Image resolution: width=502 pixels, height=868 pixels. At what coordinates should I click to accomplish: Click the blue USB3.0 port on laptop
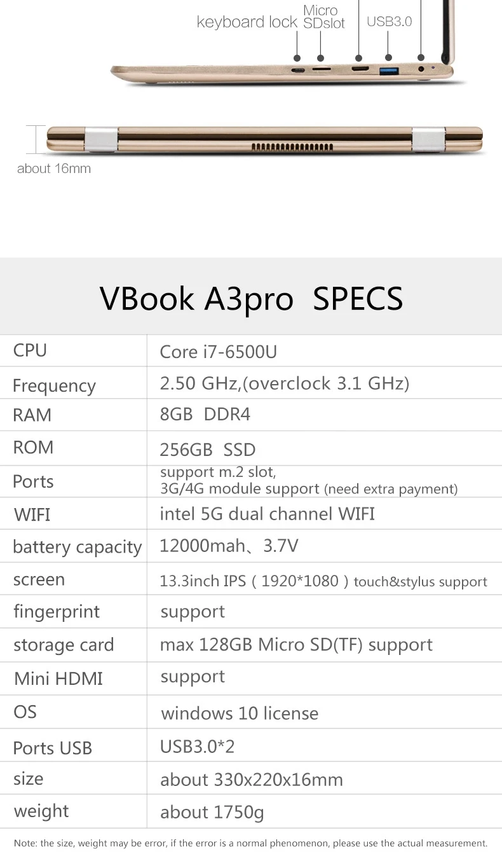point(389,69)
